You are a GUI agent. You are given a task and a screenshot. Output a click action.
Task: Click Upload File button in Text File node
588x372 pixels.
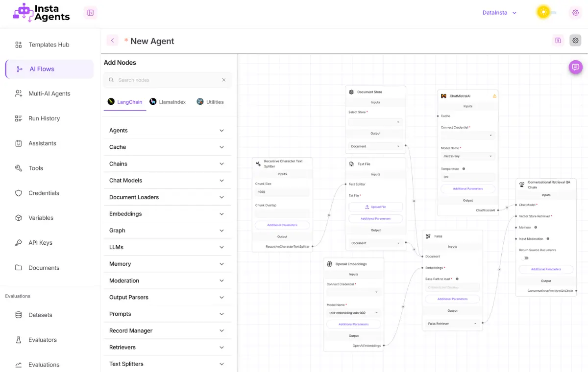point(375,207)
